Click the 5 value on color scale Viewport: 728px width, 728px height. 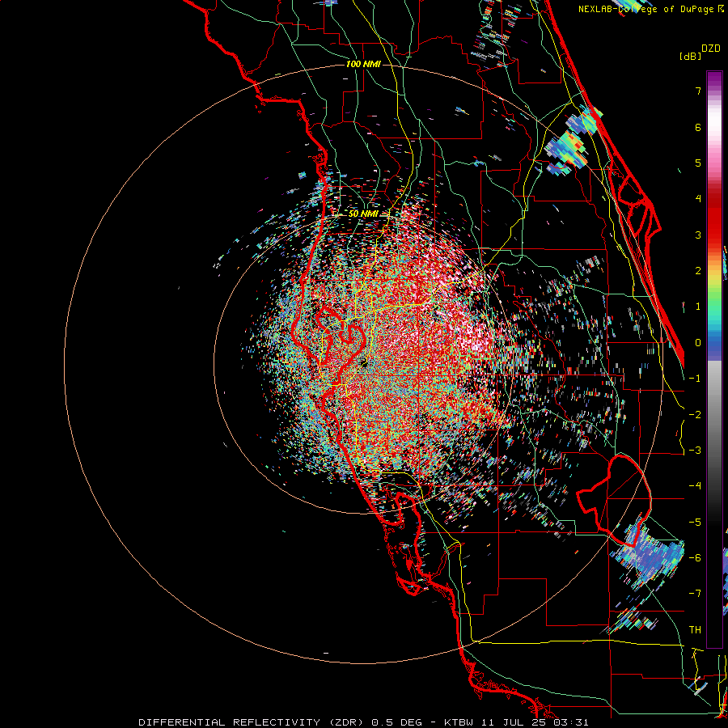[x=698, y=163]
